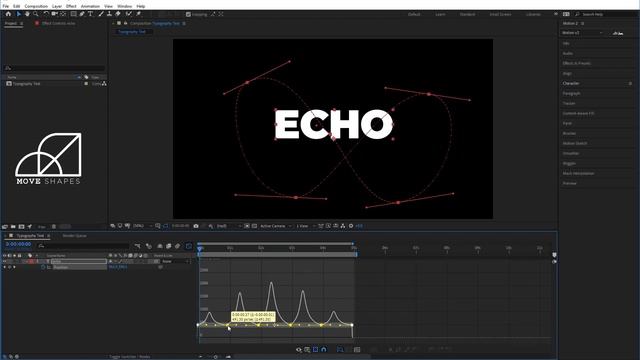Select the Pan Behind anchor point tool

coord(63,14)
